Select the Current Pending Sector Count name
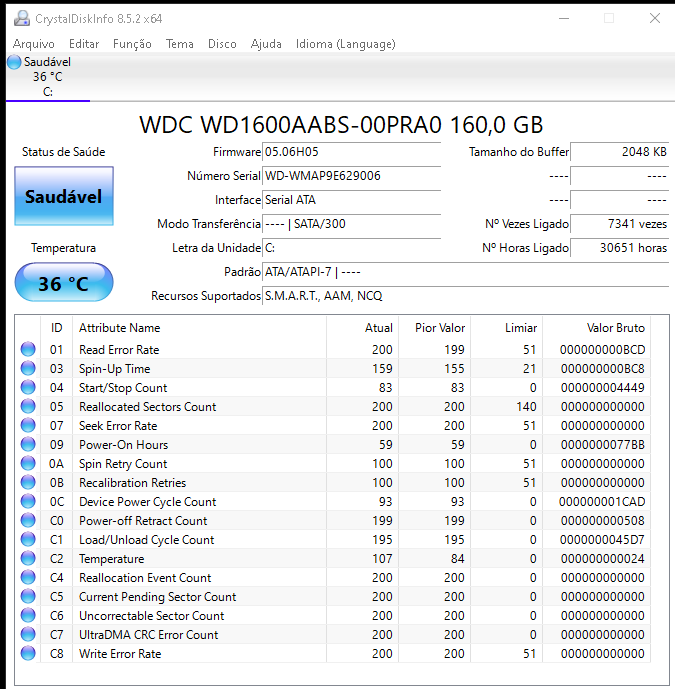This screenshot has height=689, width=675. (158, 597)
